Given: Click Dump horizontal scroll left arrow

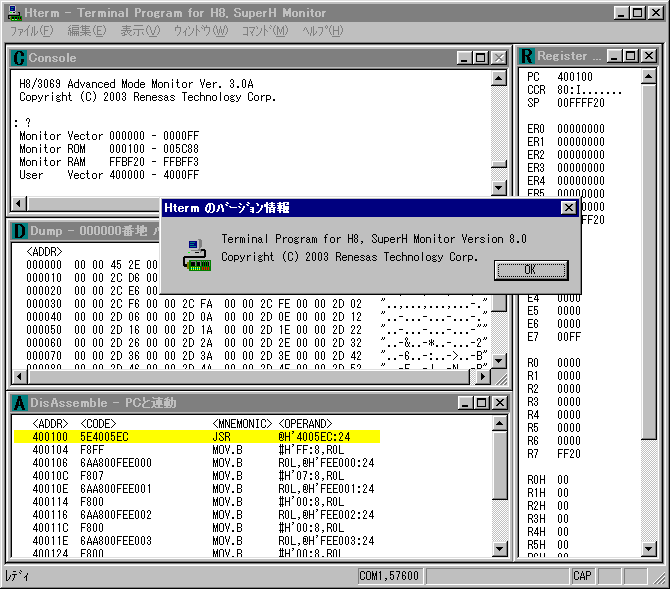Looking at the screenshot, I should click(x=19, y=377).
